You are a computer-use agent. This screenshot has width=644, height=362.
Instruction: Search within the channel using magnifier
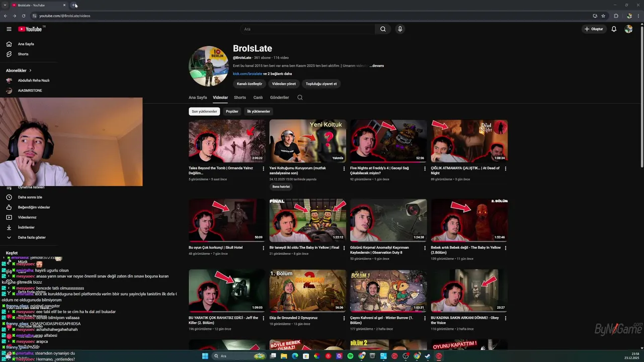(300, 98)
